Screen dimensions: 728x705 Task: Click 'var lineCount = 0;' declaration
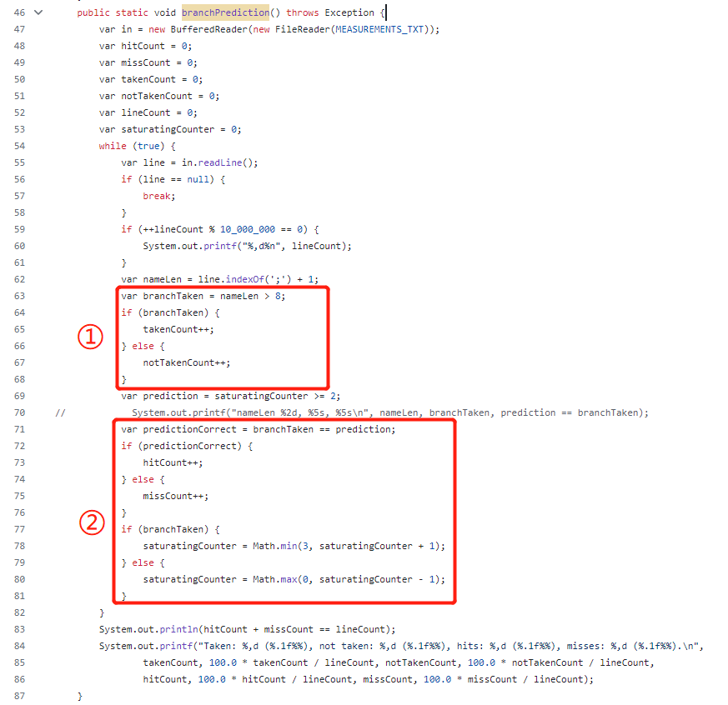[148, 112]
